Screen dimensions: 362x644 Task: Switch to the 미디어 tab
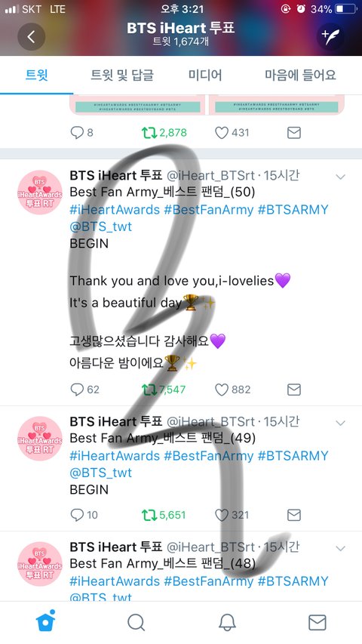point(205,75)
